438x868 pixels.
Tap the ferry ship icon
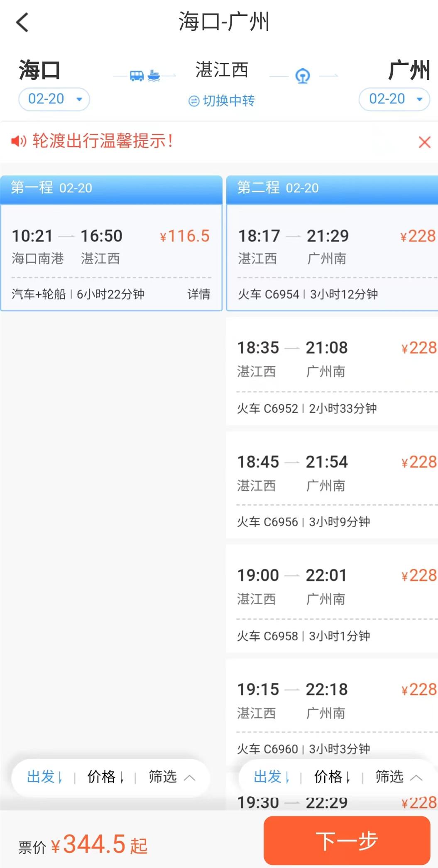point(154,76)
